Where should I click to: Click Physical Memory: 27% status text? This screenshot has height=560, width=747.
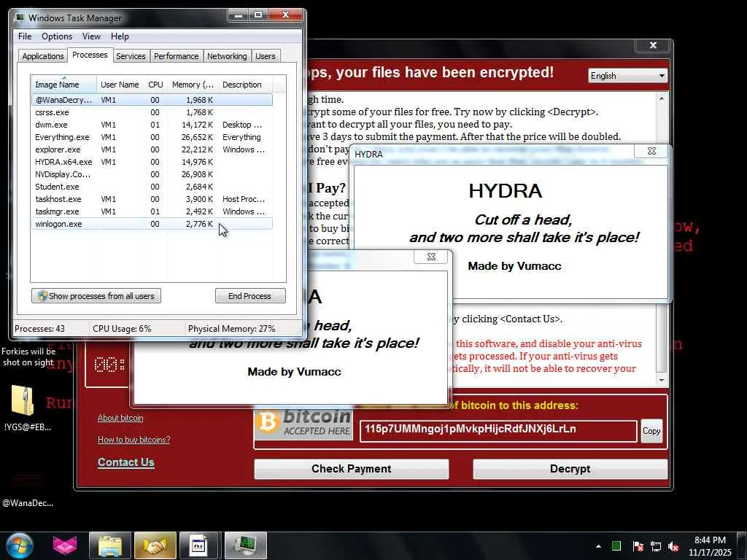pyautogui.click(x=231, y=329)
